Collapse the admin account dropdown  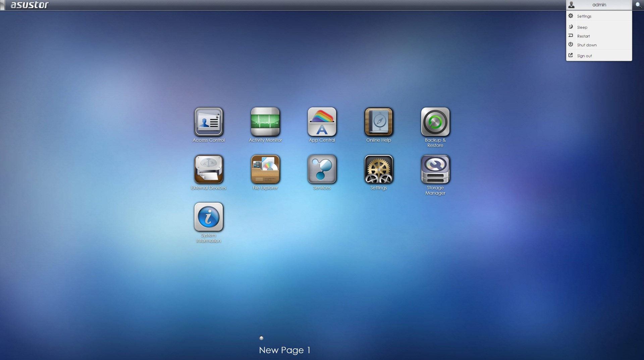point(599,5)
